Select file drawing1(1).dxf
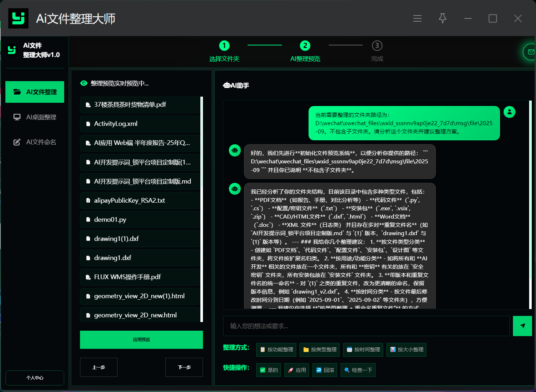 [140, 239]
